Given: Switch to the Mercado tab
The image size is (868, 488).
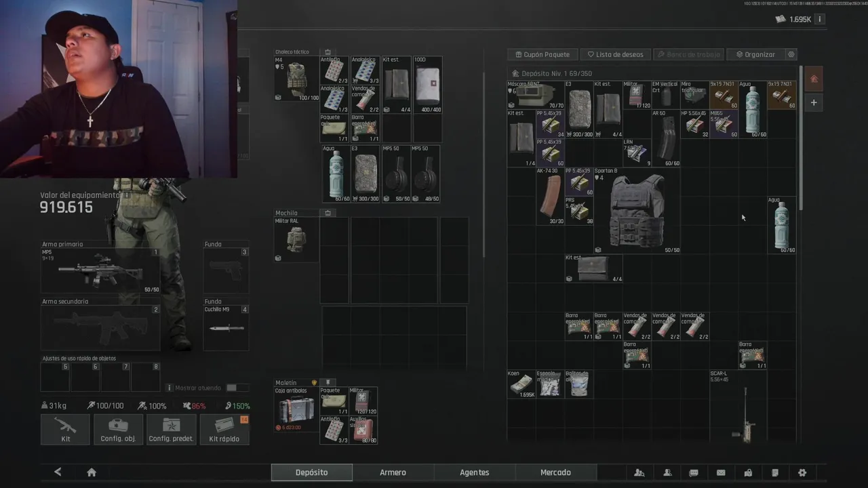Looking at the screenshot, I should click(556, 472).
